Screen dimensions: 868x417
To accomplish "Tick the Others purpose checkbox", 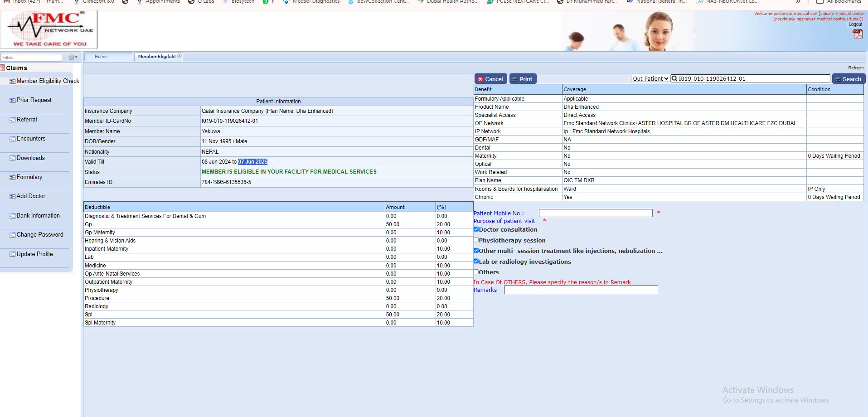I will pos(476,272).
